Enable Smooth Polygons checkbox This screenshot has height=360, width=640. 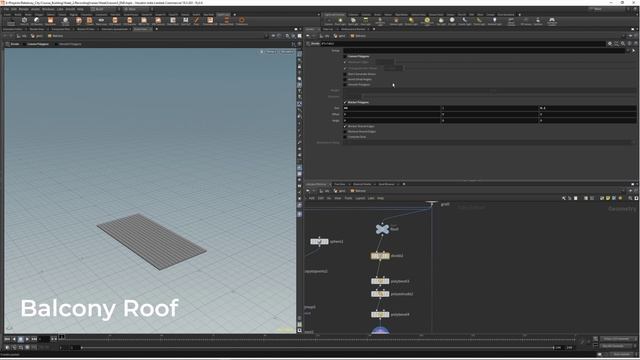[x=345, y=84]
